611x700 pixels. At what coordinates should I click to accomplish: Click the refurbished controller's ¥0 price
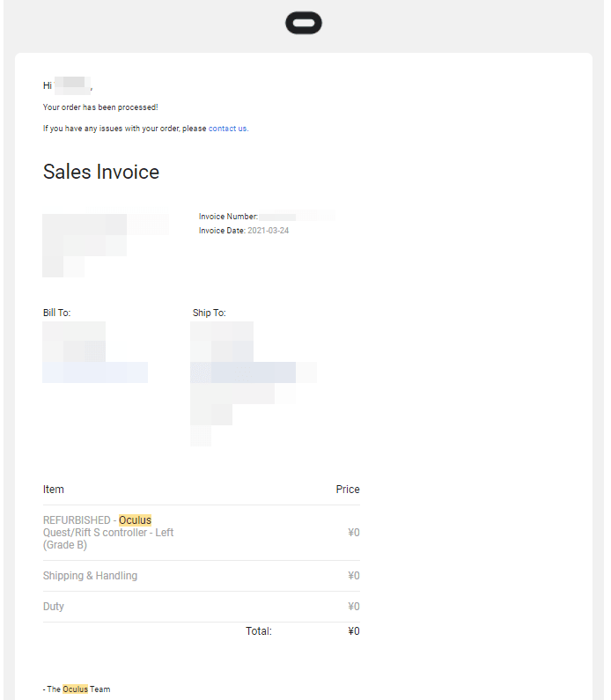pos(354,533)
